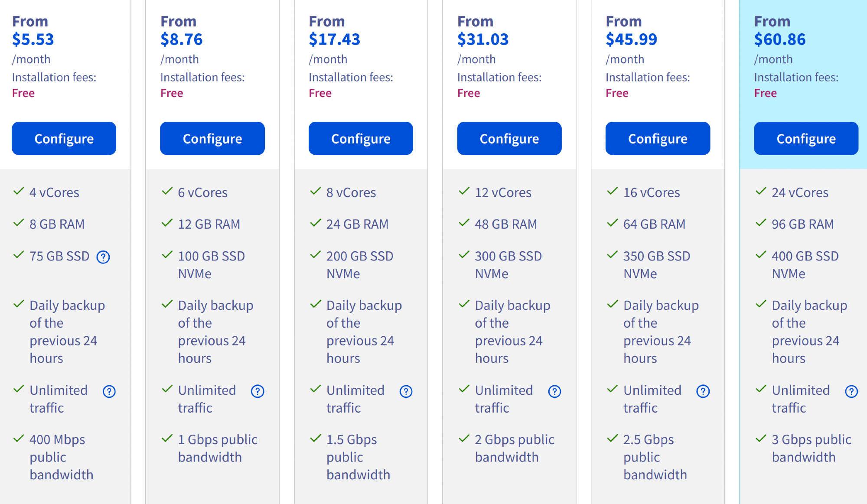Viewport: 867px width, 504px height.
Task: Click the 24 vCores feature text
Action: [800, 192]
